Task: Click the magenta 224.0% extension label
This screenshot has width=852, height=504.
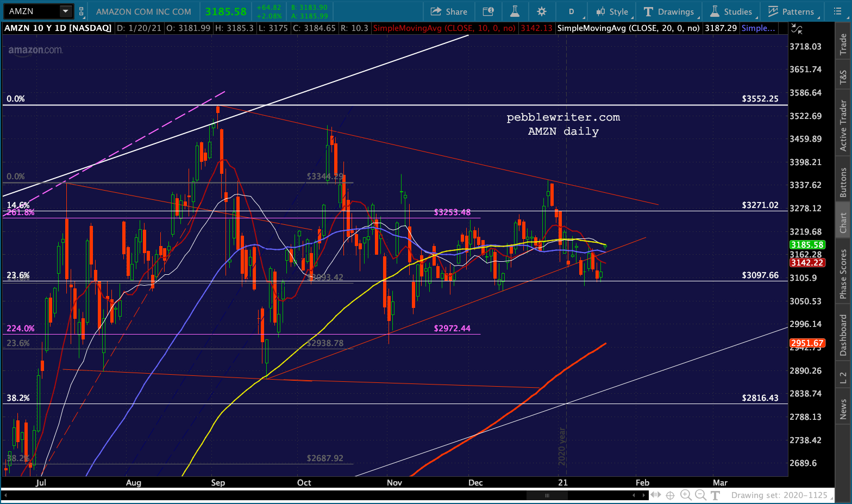Action: [21, 329]
